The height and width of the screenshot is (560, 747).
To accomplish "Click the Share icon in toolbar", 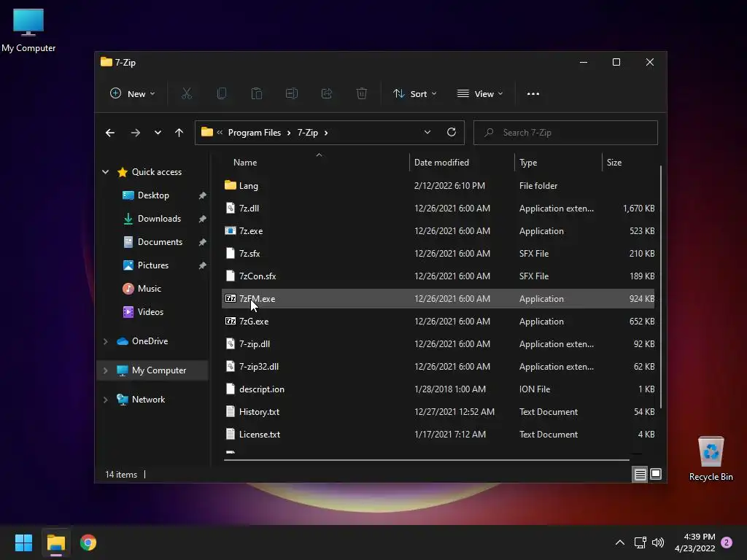I will (x=327, y=94).
